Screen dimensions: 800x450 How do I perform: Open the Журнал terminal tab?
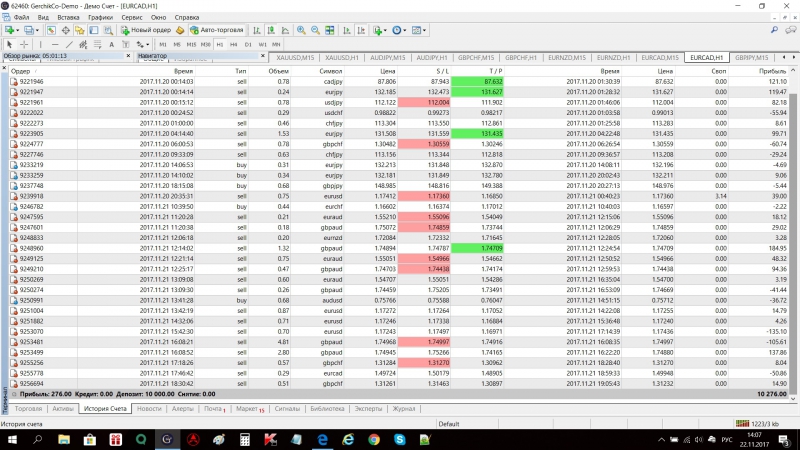[x=404, y=409]
